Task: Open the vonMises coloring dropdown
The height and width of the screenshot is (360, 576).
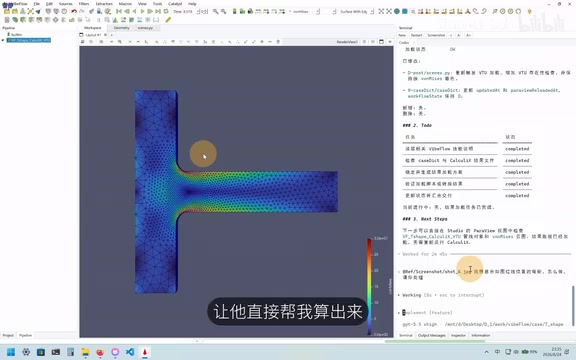Action: click(x=304, y=12)
